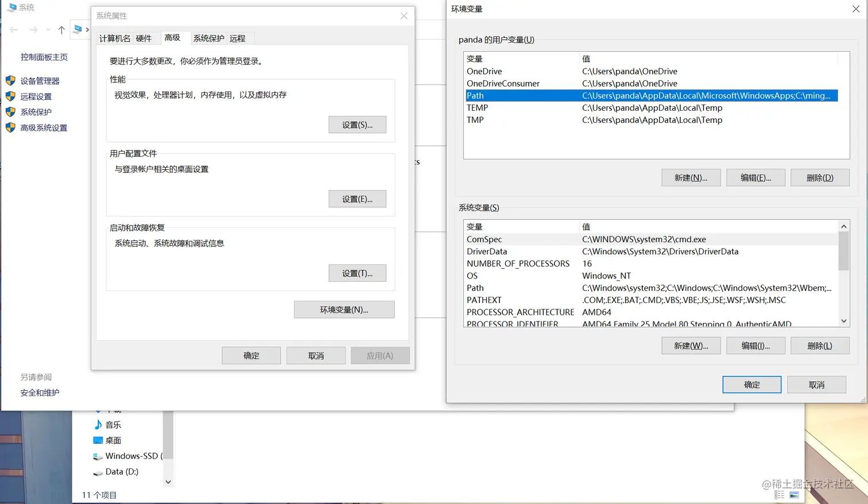Open user profile settings with 设置(E)
This screenshot has height=504, width=868.
[x=357, y=199]
